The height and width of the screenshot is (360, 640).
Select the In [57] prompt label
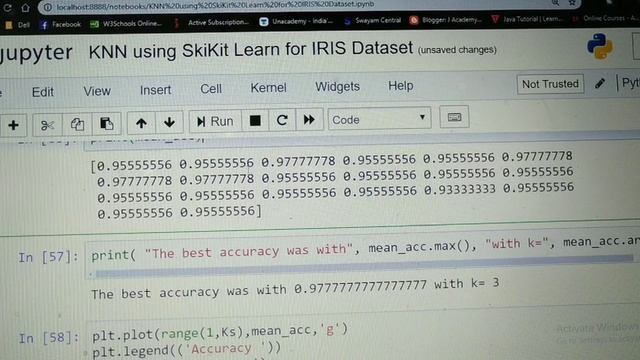click(48, 257)
